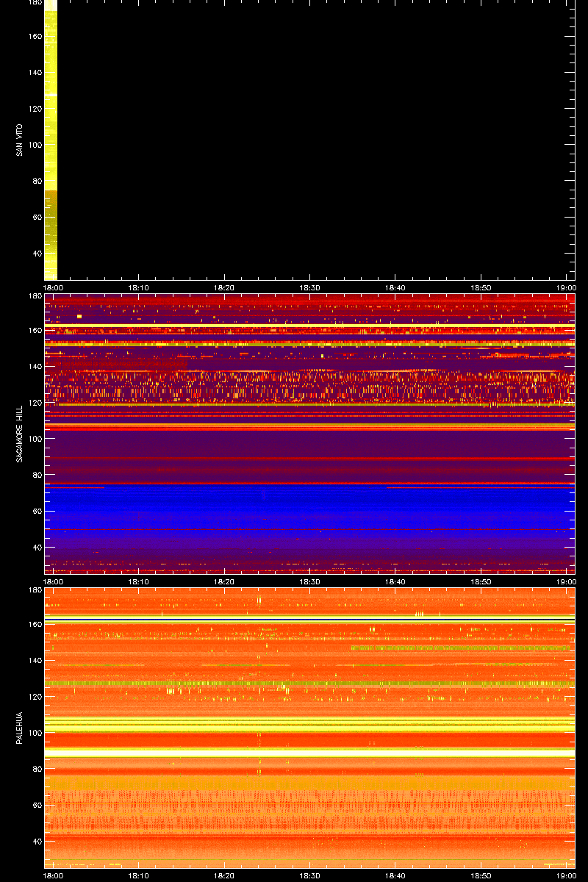Click 18:00 label under Sagamore Hill plot
Image resolution: width=588 pixels, height=882 pixels.
53,582
